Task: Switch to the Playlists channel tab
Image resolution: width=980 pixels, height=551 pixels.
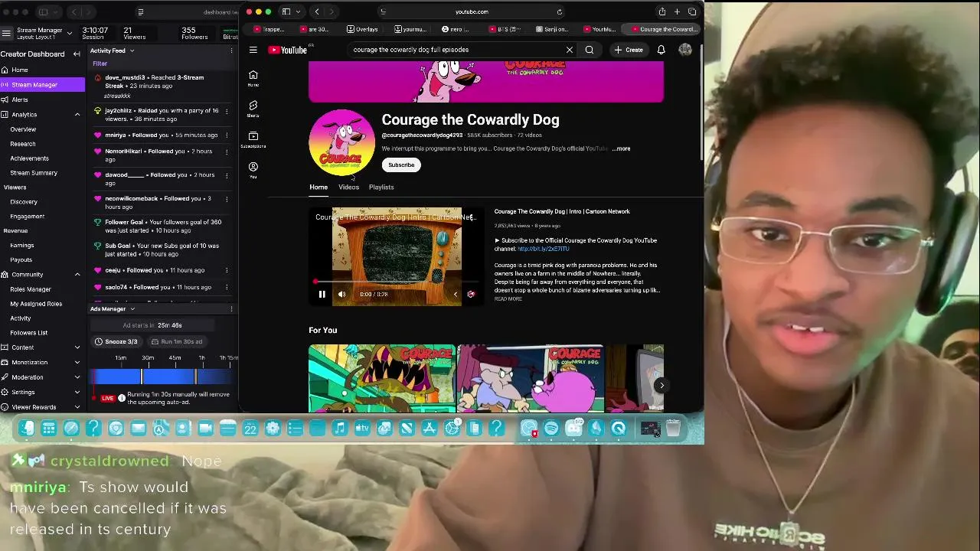Action: (x=381, y=187)
